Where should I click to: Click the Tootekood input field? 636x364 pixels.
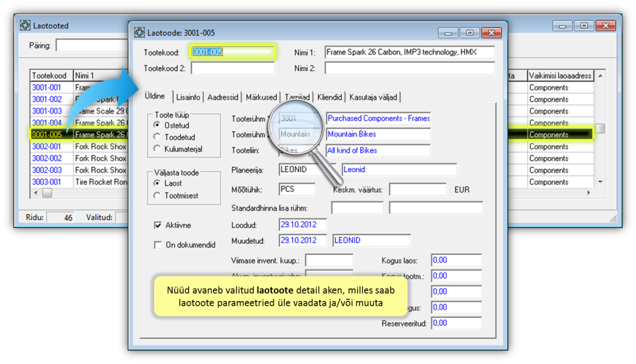[x=233, y=52]
